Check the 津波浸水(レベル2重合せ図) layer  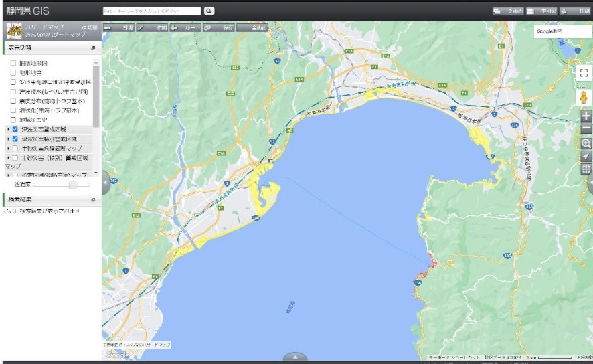[x=13, y=92]
